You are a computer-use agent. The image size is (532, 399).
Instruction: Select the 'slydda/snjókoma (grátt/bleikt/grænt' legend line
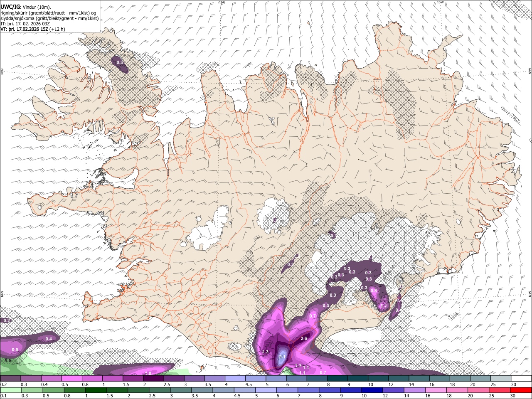(49, 18)
